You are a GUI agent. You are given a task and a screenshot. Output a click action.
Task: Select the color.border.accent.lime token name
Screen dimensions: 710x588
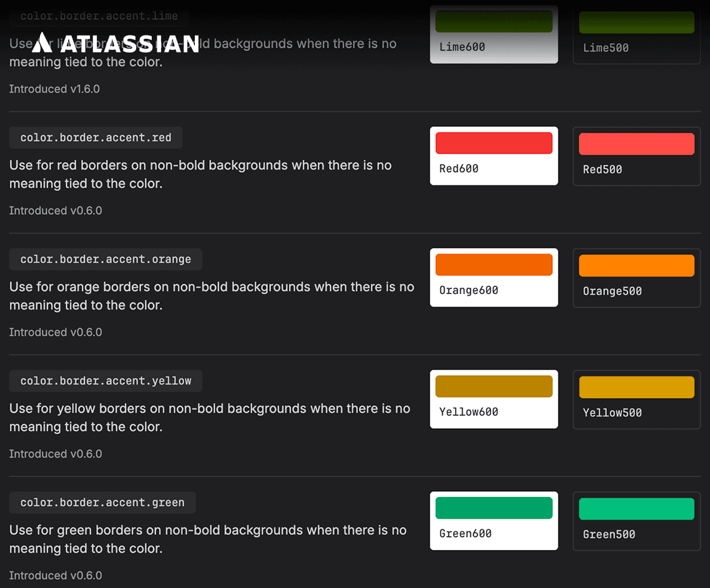[x=99, y=16]
